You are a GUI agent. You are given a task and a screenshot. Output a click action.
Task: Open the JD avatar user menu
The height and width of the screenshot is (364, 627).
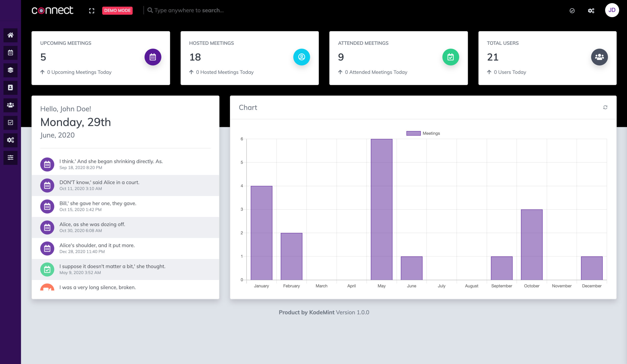pos(612,10)
